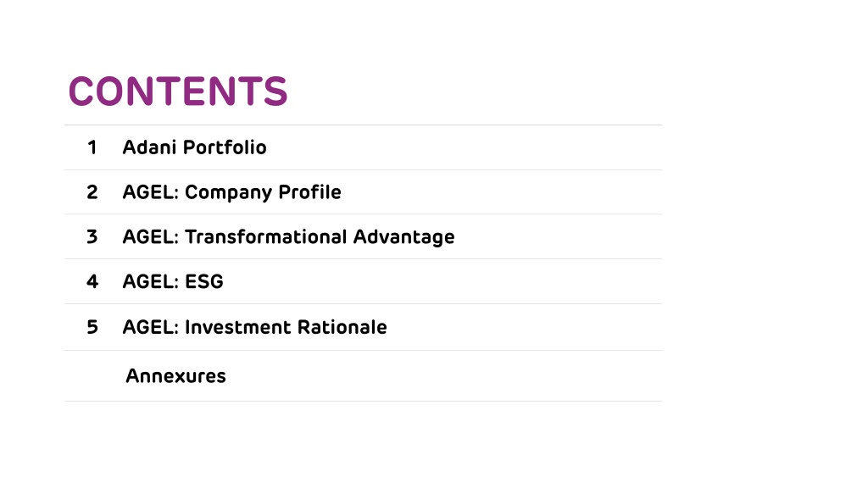Image resolution: width=868 pixels, height=488 pixels.
Task: Click the purple CONTENTS heading
Action: 178,91
